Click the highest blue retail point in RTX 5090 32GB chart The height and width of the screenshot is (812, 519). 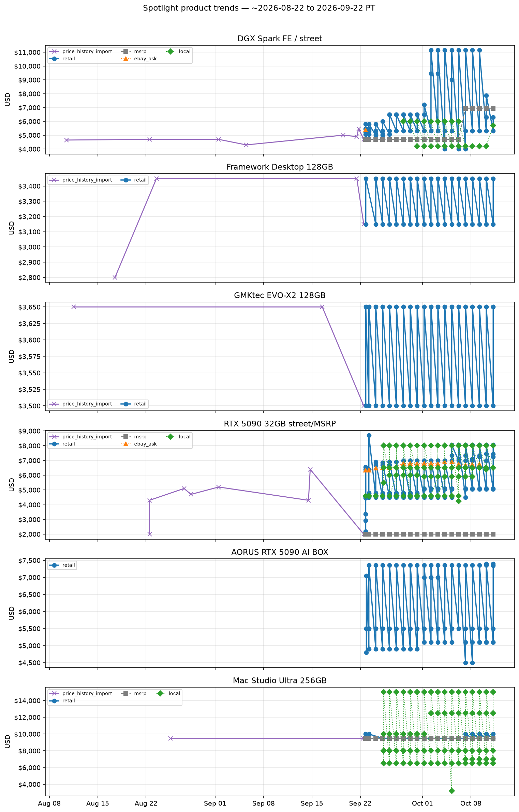[x=369, y=436]
